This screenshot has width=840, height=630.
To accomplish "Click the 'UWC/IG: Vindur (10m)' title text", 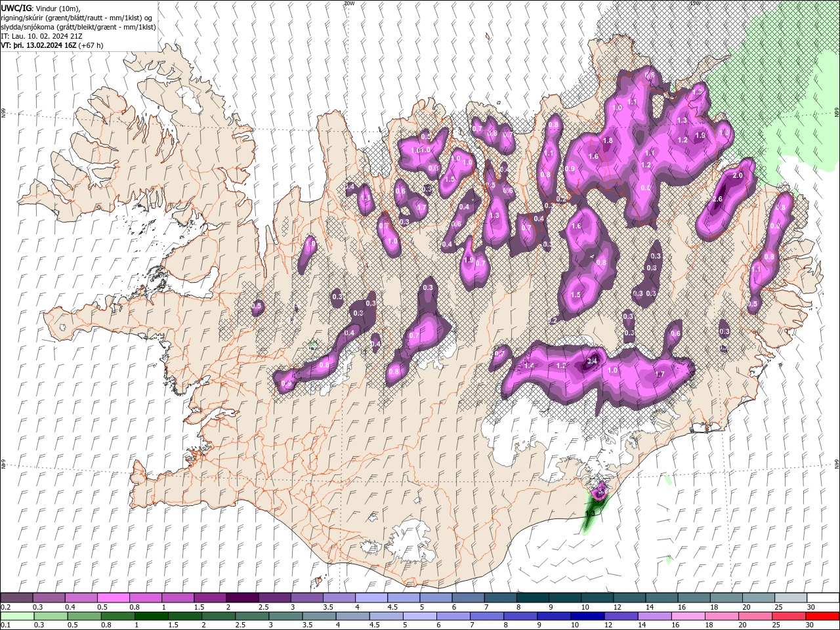I will [x=40, y=8].
